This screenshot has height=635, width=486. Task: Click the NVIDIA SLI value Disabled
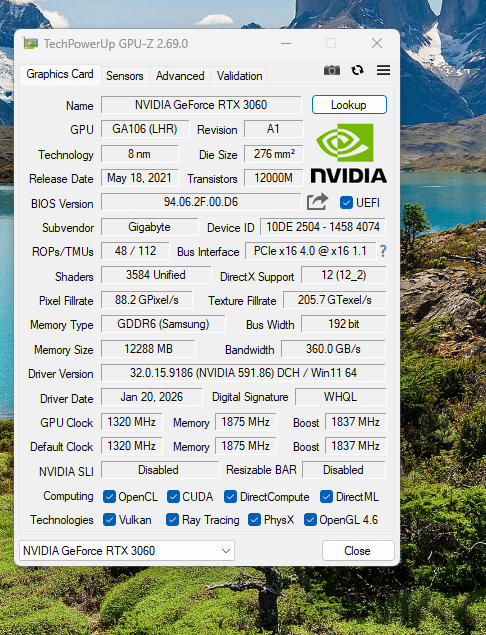coord(160,470)
